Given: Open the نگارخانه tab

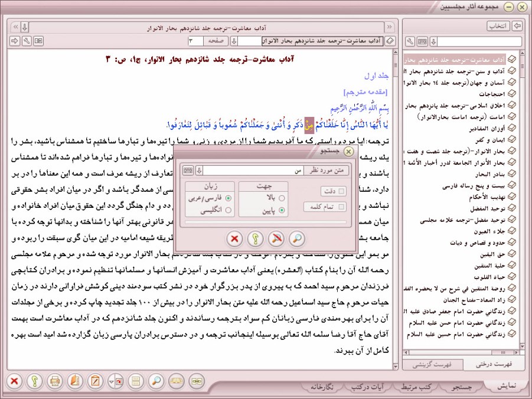Looking at the screenshot, I should [x=322, y=387].
